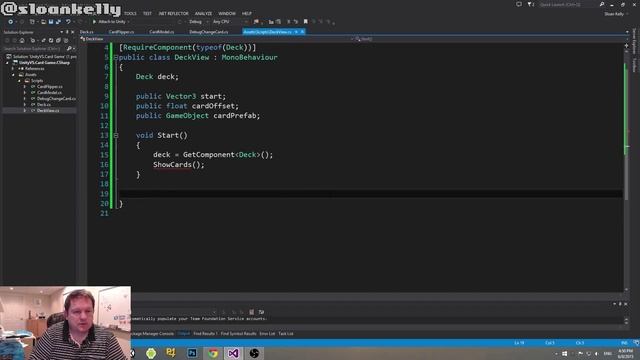Viewport: 640px width, 360px height.
Task: Click the Solution Explorer search magnifier icon
Action: tap(69, 49)
